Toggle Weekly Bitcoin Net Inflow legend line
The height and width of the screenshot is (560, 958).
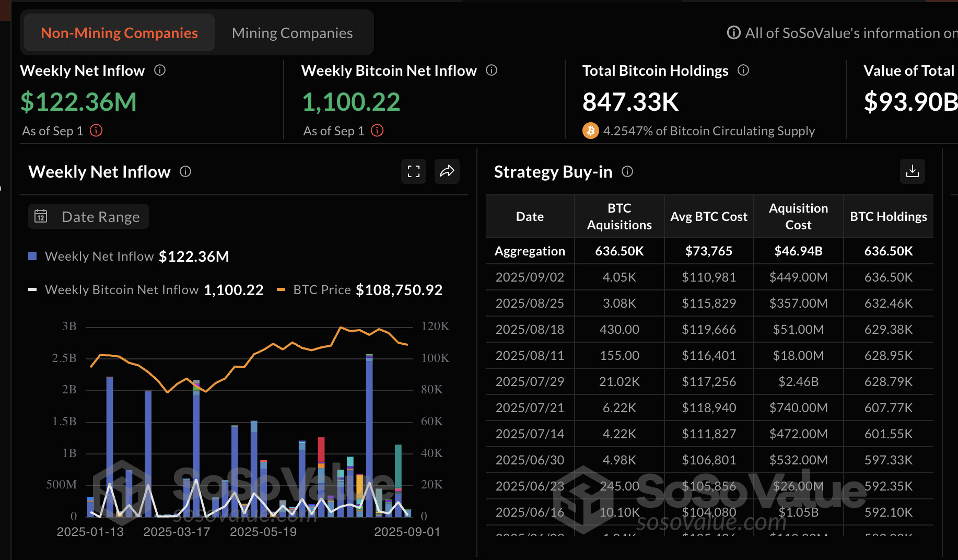tap(121, 290)
